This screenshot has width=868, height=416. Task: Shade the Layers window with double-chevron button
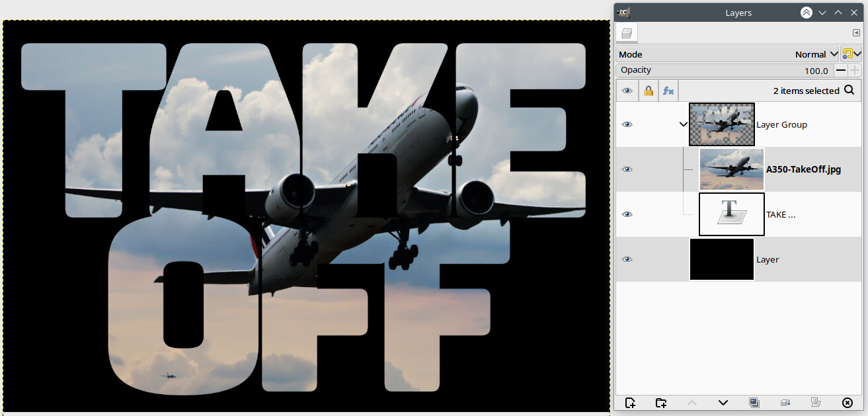tap(806, 13)
